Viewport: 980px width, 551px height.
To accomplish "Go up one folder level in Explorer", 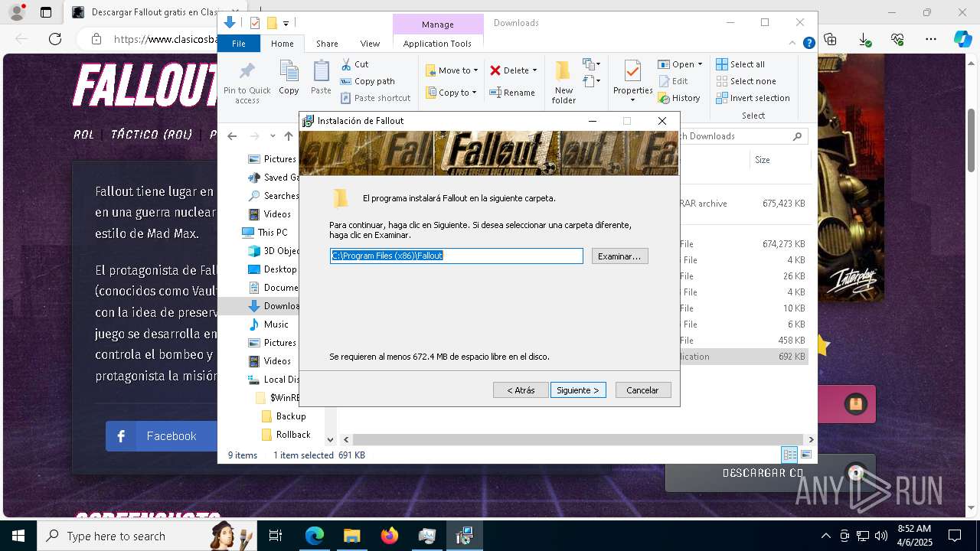I will point(289,136).
